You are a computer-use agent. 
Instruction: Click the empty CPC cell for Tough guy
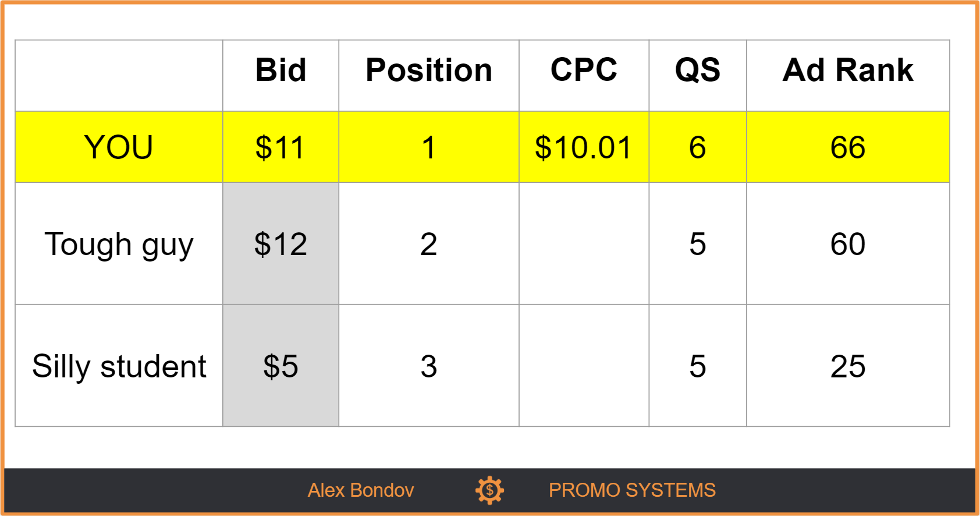click(x=584, y=243)
